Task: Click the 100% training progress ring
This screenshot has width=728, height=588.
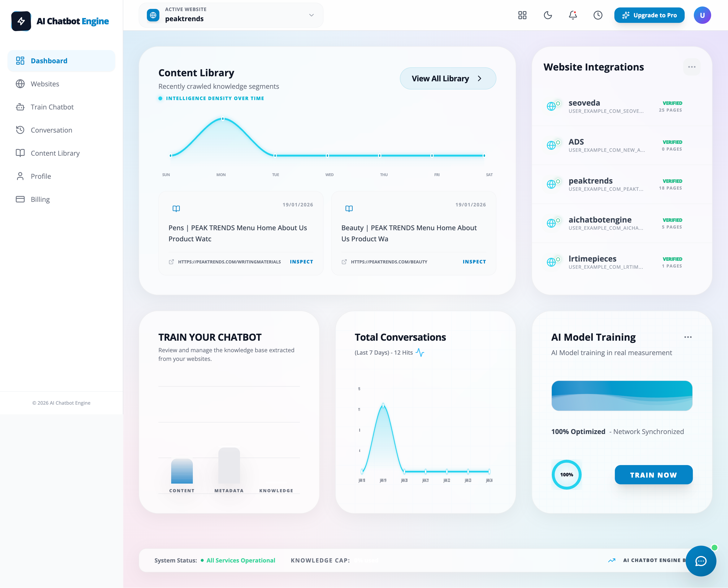Action: click(x=566, y=474)
